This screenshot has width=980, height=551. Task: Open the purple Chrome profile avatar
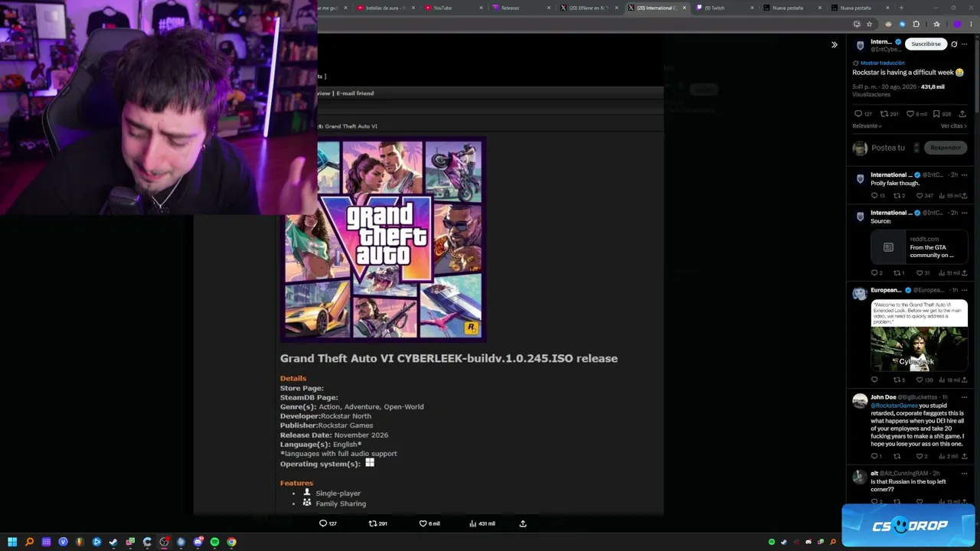(x=957, y=24)
